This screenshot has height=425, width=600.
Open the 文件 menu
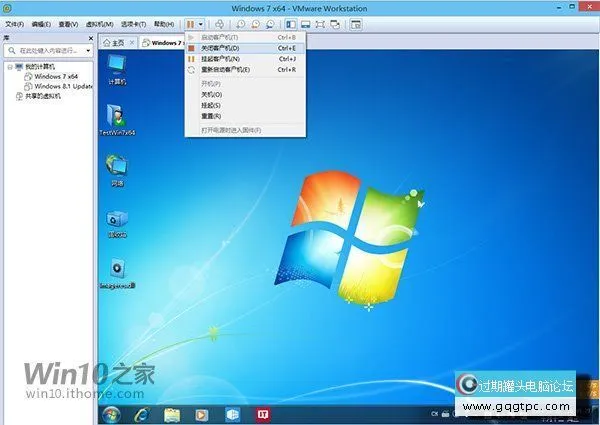point(14,23)
